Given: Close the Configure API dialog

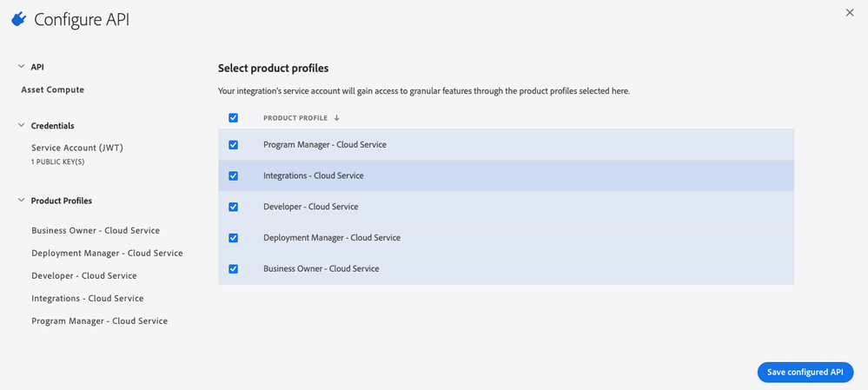Looking at the screenshot, I should pos(850,12).
